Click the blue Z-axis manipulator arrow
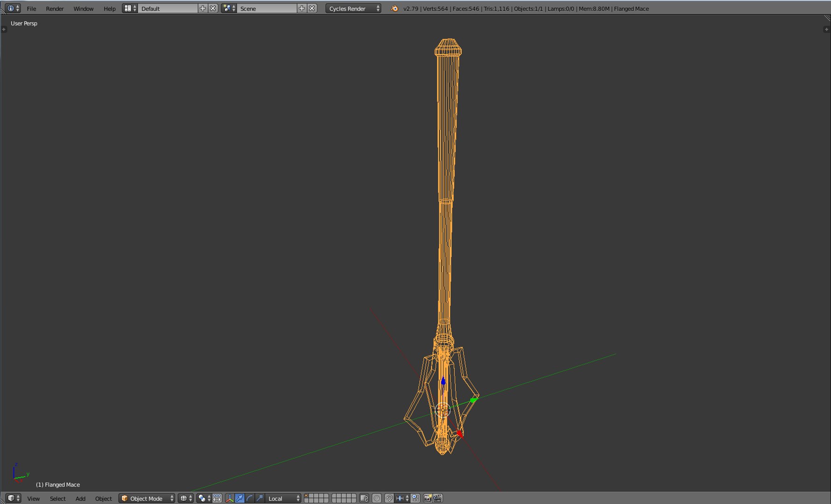 pos(443,382)
